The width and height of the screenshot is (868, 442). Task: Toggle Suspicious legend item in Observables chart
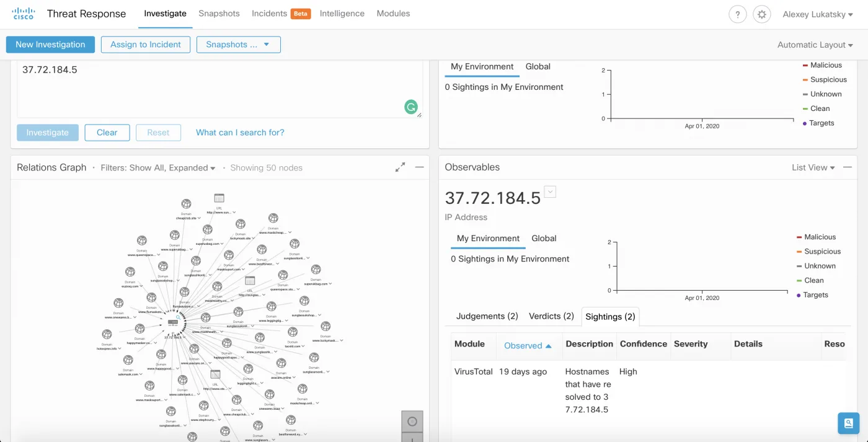pos(818,252)
